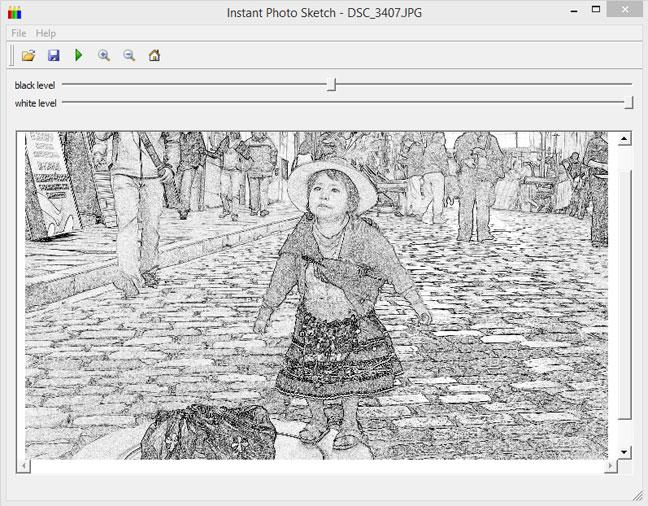Zoom in with the magnifier plus icon
Image resolution: width=648 pixels, height=506 pixels.
coord(104,55)
